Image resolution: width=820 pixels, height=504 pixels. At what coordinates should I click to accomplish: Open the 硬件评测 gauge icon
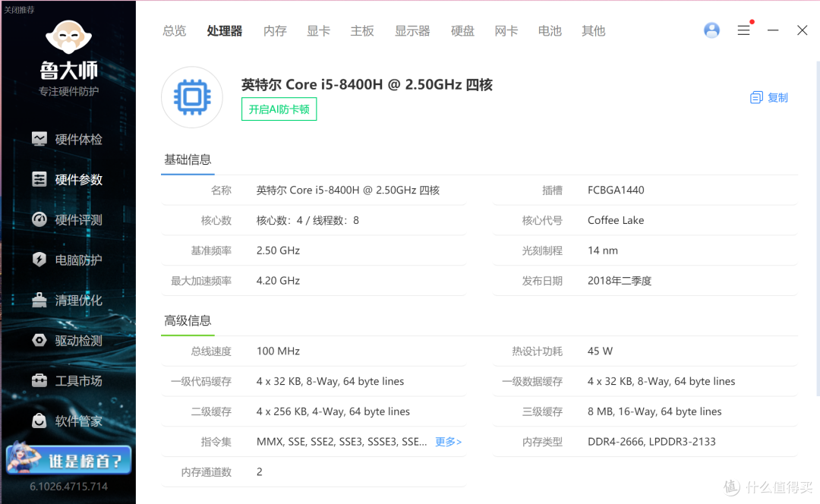click(x=39, y=219)
